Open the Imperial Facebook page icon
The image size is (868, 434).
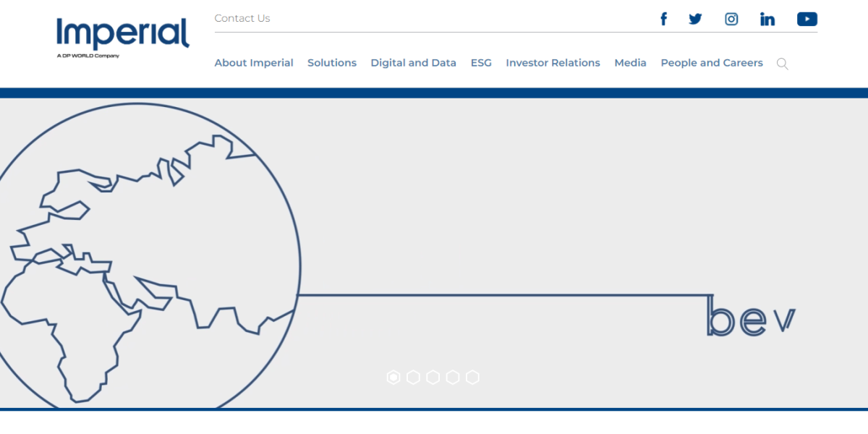click(663, 19)
